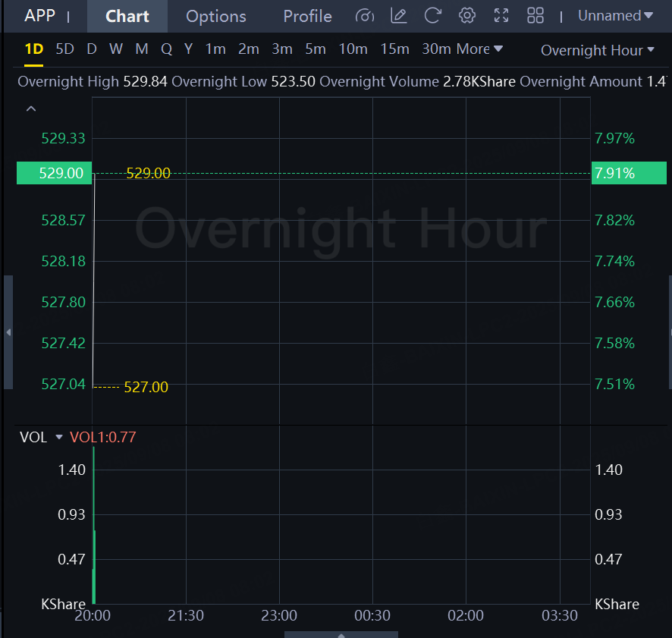This screenshot has width=672, height=638.
Task: Click the 1m interval button
Action: (x=215, y=49)
